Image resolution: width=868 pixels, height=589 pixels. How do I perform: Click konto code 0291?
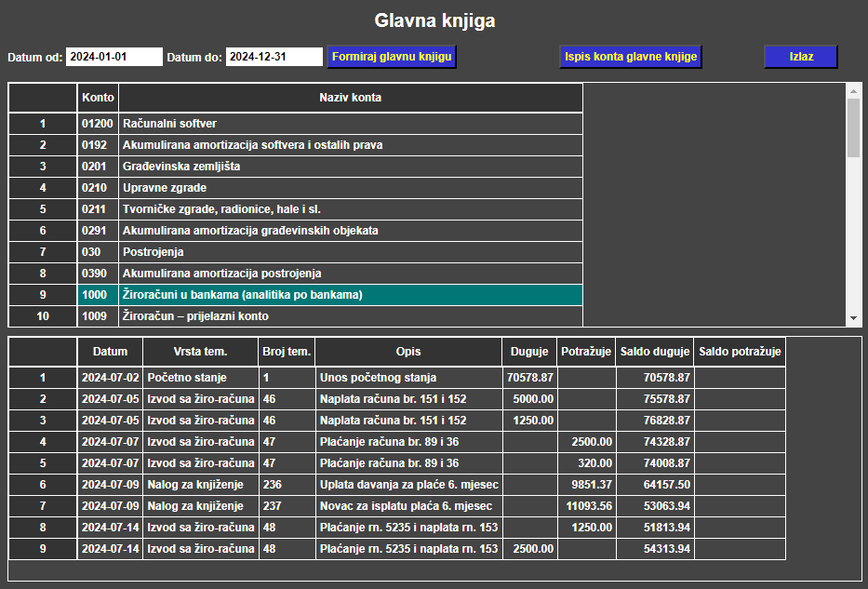pyautogui.click(x=98, y=231)
